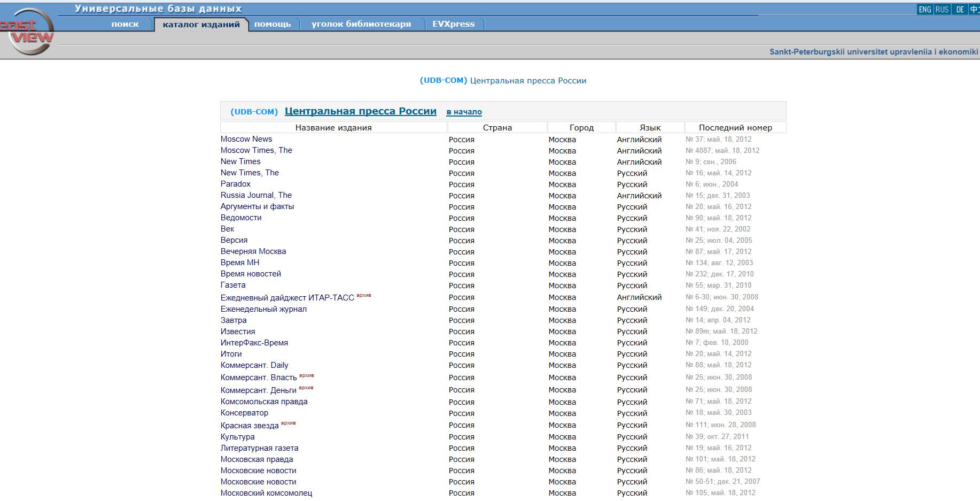Open Moscow Times, The publication
This screenshot has height=501, width=980.
pyautogui.click(x=256, y=150)
